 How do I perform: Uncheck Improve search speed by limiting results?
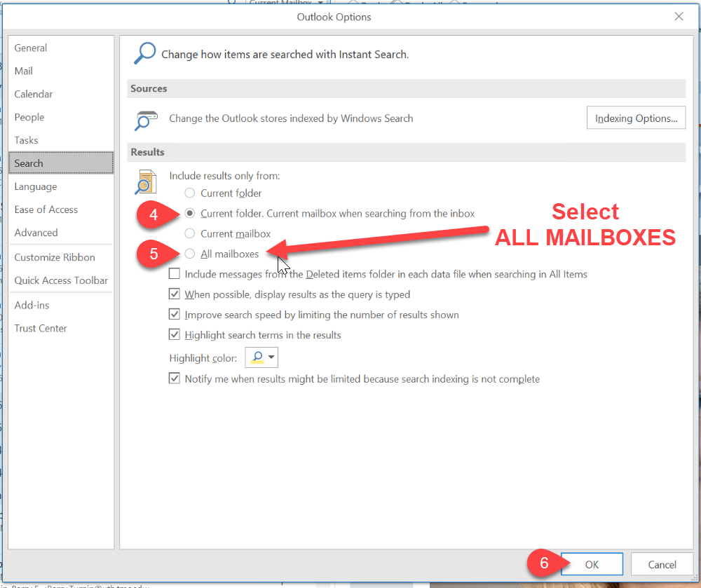(x=174, y=315)
